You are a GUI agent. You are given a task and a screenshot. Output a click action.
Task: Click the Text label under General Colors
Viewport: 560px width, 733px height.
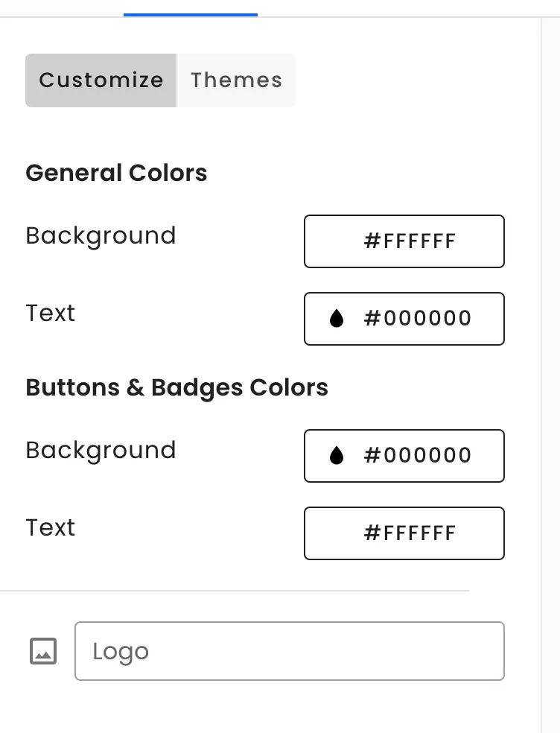pyautogui.click(x=50, y=313)
